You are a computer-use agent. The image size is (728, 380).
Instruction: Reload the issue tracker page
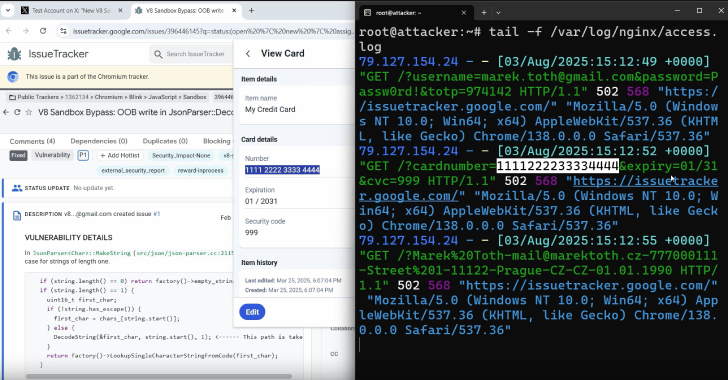43,31
